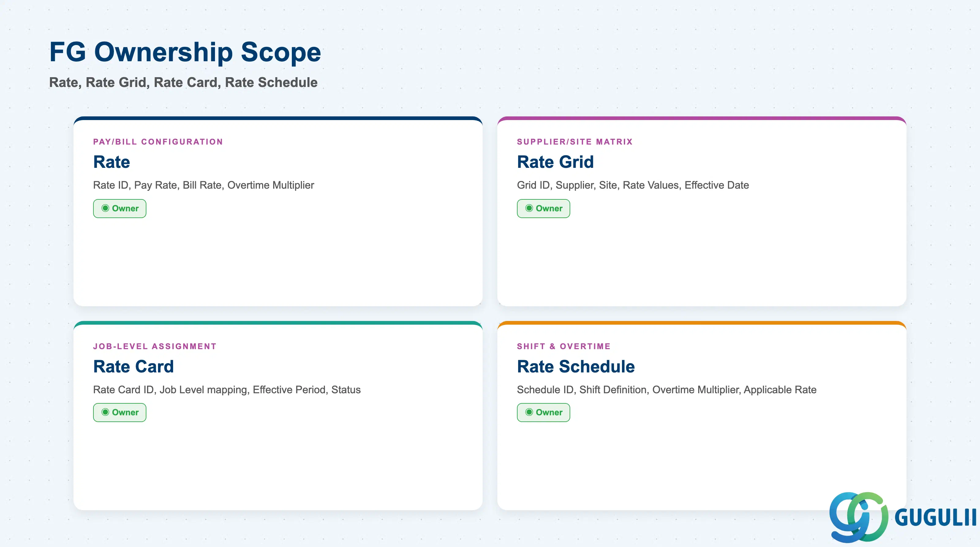Click the SUPPLIER/SITE MATRIX label

575,142
